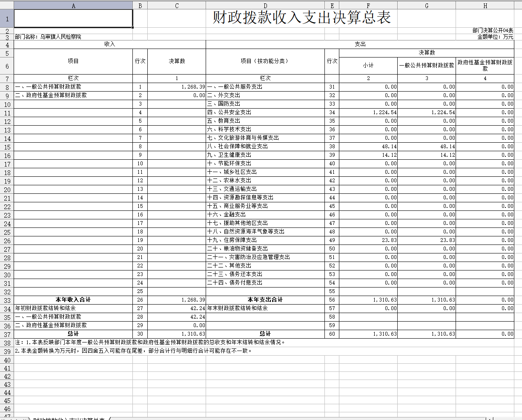Click the 十一、城乡社区支出 cell

point(265,172)
